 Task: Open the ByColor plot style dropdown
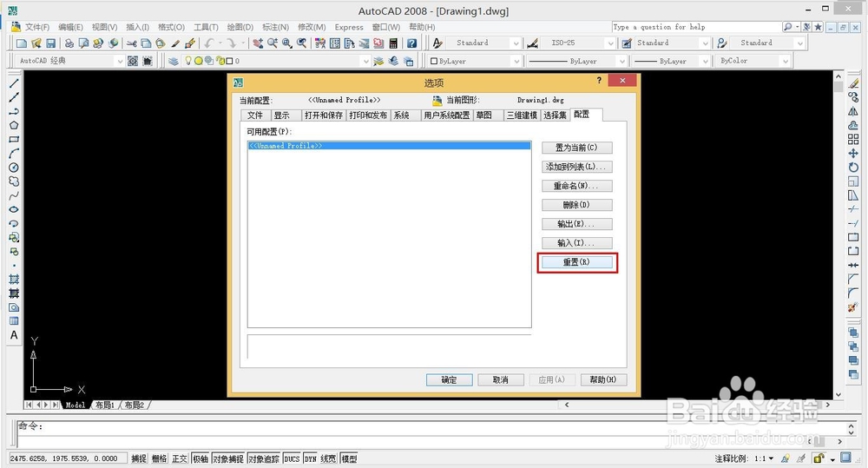(x=786, y=61)
